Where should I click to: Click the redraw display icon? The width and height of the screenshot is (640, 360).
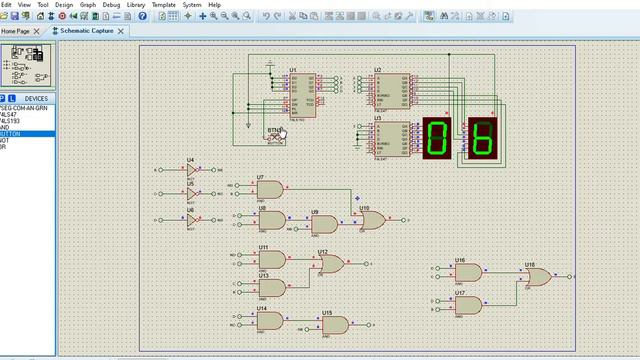[162, 16]
